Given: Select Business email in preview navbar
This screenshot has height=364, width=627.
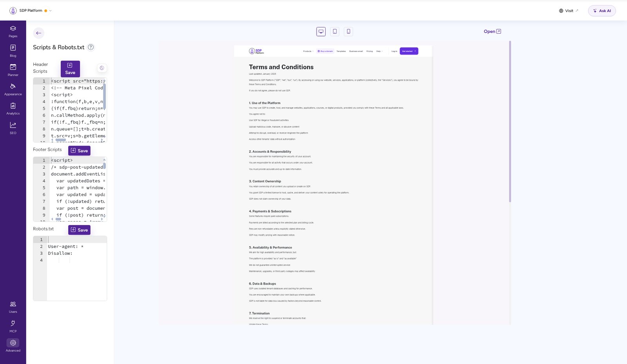Looking at the screenshot, I should tap(356, 51).
